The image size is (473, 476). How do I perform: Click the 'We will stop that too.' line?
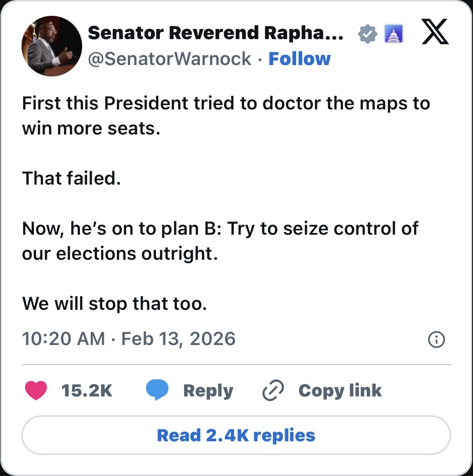click(x=114, y=303)
